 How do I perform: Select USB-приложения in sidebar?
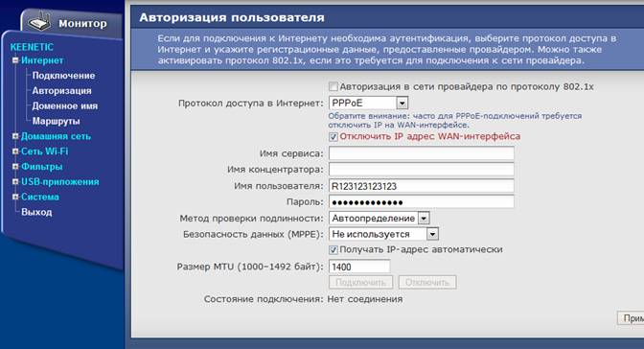click(60, 182)
